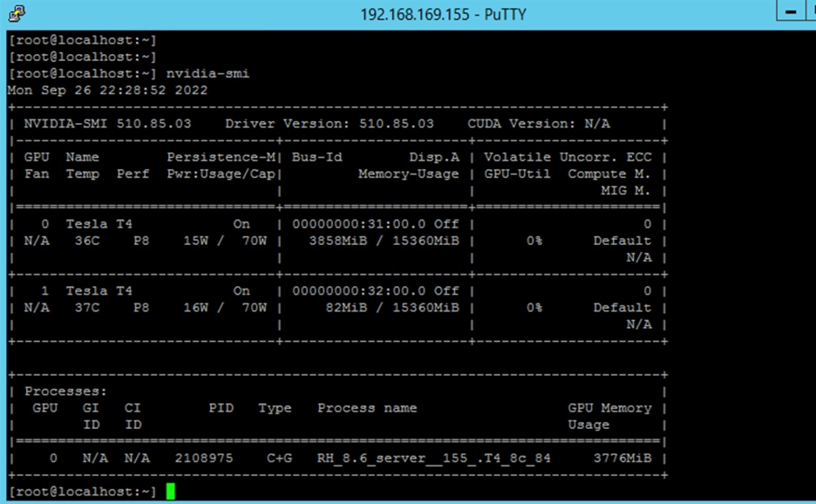The height and width of the screenshot is (504, 816).
Task: Click bus ID '00000000:31:00.0 Off'
Action: [375, 224]
